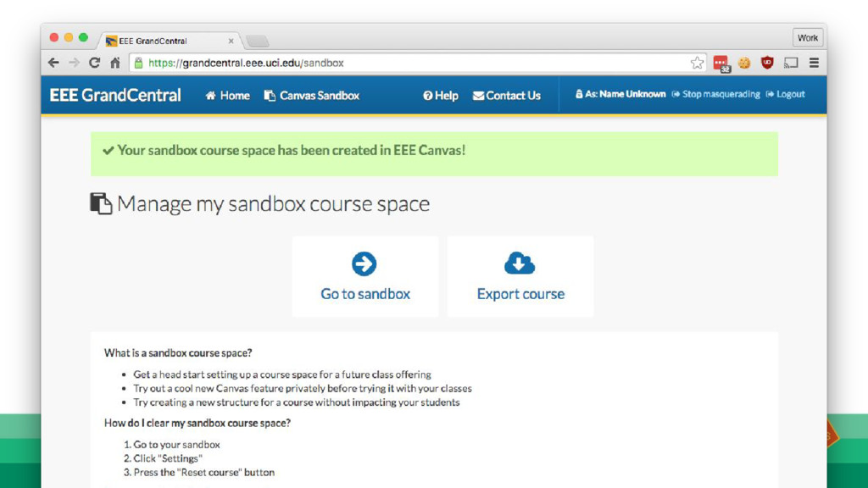
Task: Click the Export course button
Action: (520, 277)
